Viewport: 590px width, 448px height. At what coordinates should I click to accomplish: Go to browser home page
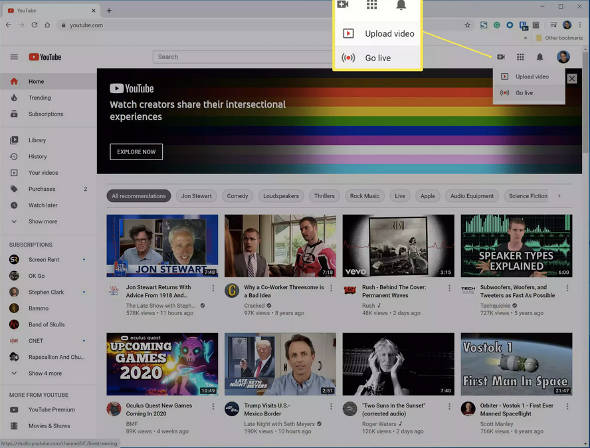click(x=47, y=25)
